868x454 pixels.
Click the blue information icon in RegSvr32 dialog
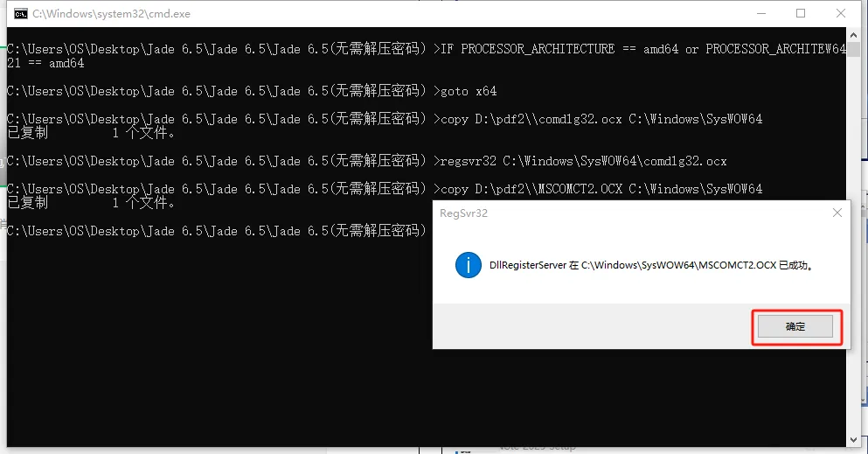coord(468,265)
